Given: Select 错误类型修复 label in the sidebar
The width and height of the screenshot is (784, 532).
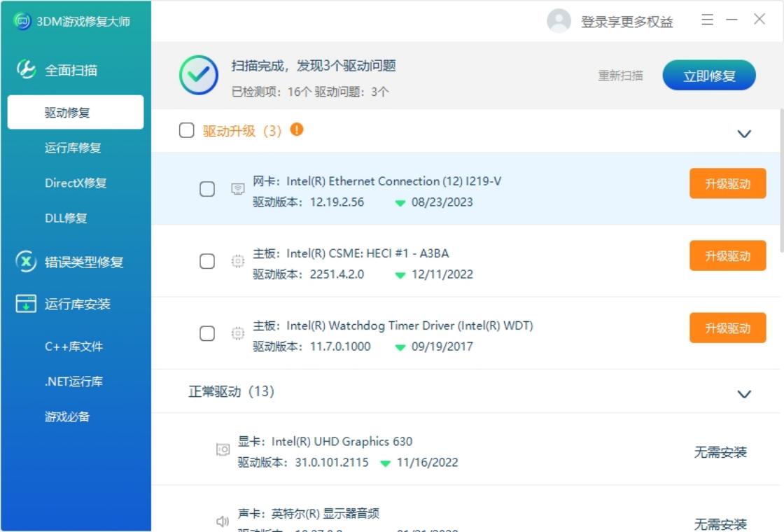Looking at the screenshot, I should pyautogui.click(x=83, y=262).
